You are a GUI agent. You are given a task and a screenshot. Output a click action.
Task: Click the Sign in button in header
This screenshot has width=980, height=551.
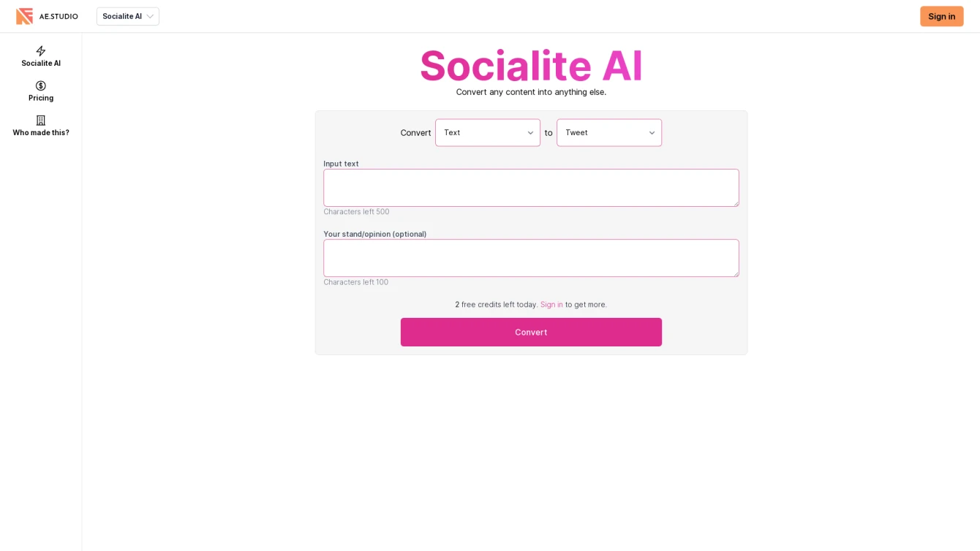pyautogui.click(x=941, y=16)
